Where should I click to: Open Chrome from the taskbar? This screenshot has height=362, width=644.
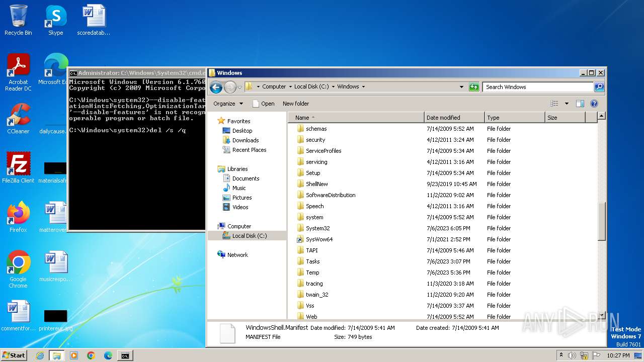(91, 355)
